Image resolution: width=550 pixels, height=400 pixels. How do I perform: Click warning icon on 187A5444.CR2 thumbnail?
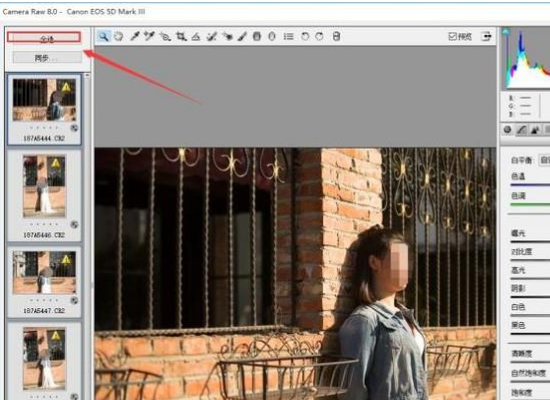(x=66, y=86)
